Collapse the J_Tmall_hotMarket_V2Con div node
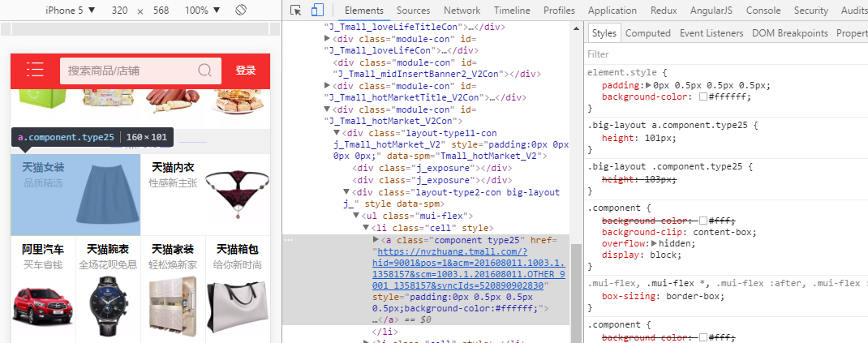The image size is (868, 343). point(327,109)
